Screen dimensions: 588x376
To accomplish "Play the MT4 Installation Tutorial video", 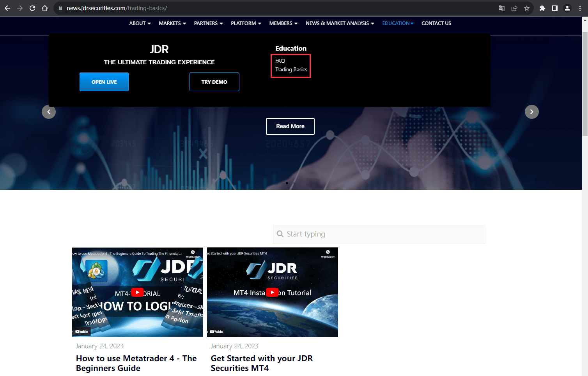I will (x=272, y=292).
